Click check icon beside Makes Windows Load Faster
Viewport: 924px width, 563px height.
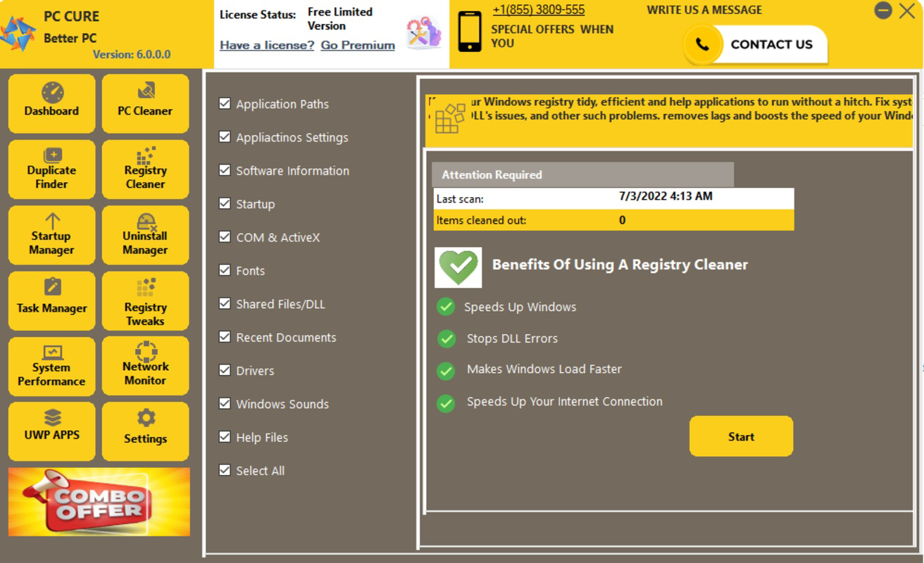pos(446,370)
